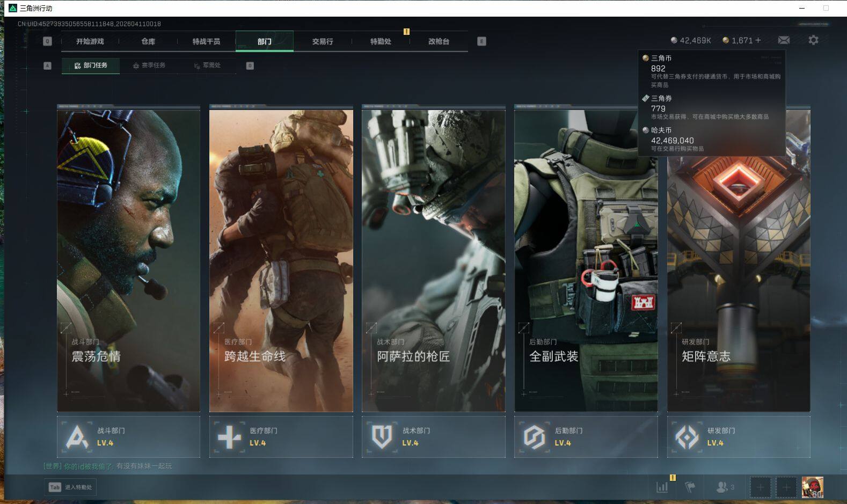Screen dimensions: 847x504
Task: Switch to the 开始游戏 tab
Action: click(x=90, y=41)
